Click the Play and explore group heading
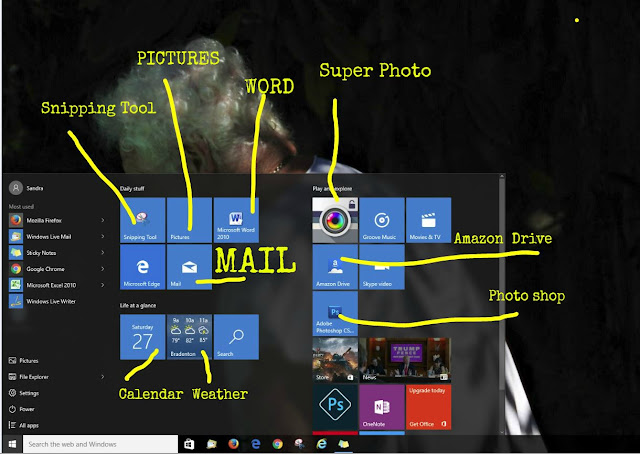Image resolution: width=640 pixels, height=454 pixels. coord(332,189)
